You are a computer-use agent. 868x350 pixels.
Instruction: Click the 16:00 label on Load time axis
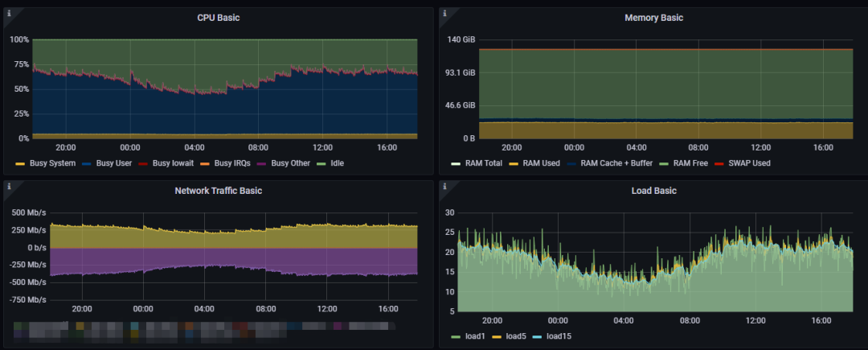(821, 321)
